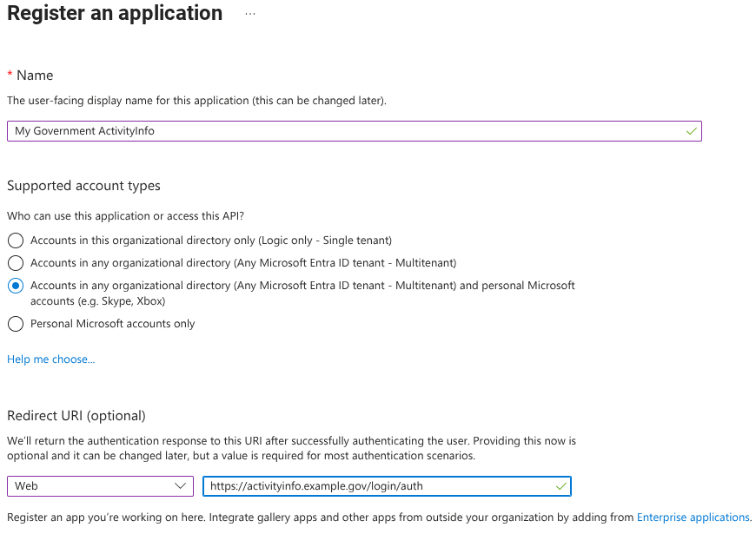Click the chevron arrow on the Web dropdown
This screenshot has width=756, height=534.
coord(181,486)
